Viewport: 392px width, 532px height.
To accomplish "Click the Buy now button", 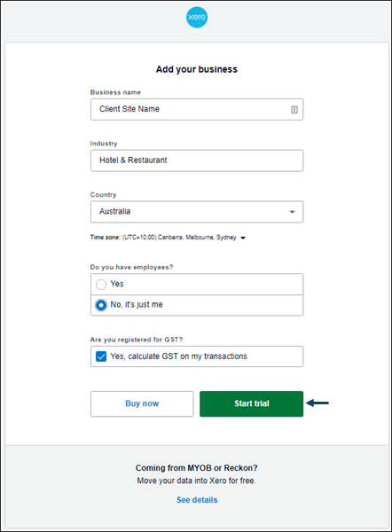I will 142,403.
